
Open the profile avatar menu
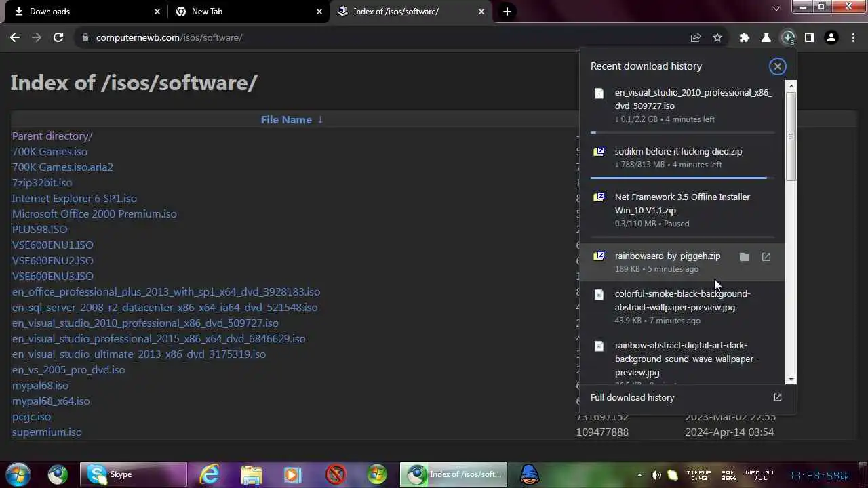831,37
